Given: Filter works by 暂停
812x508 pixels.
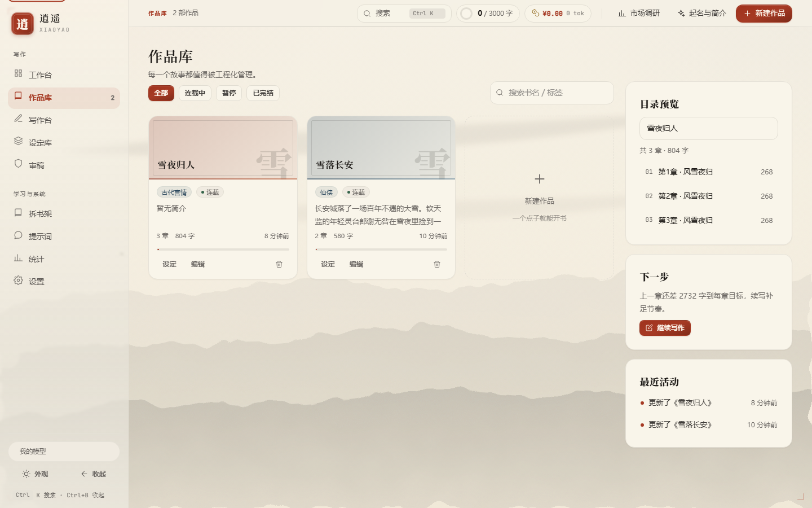Looking at the screenshot, I should pos(229,93).
